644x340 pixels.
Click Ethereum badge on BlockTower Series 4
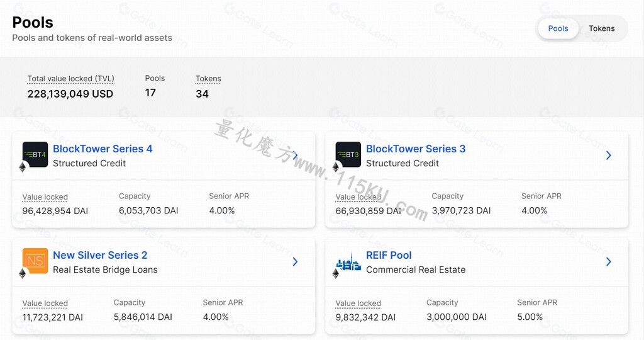(23, 167)
